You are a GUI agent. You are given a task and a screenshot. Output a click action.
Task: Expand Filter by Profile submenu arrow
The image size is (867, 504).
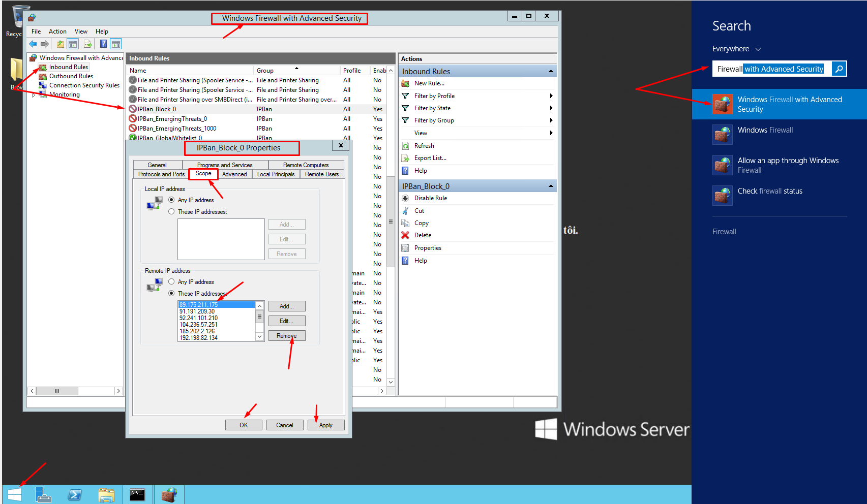point(551,96)
